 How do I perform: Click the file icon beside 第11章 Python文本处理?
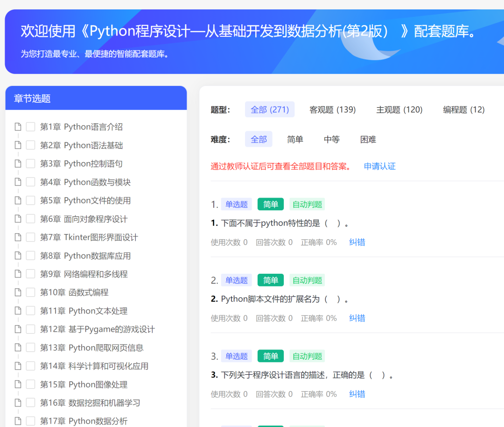pyautogui.click(x=18, y=311)
